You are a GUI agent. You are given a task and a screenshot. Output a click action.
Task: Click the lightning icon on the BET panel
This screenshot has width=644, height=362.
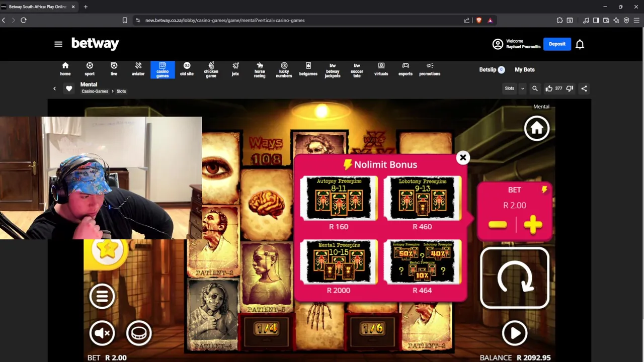tap(544, 190)
